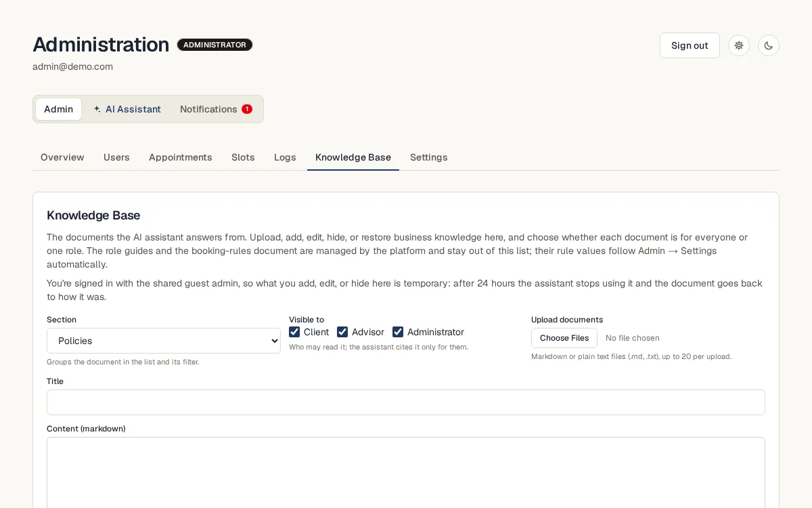Uncheck the Administrator visibility checkbox

click(x=398, y=332)
